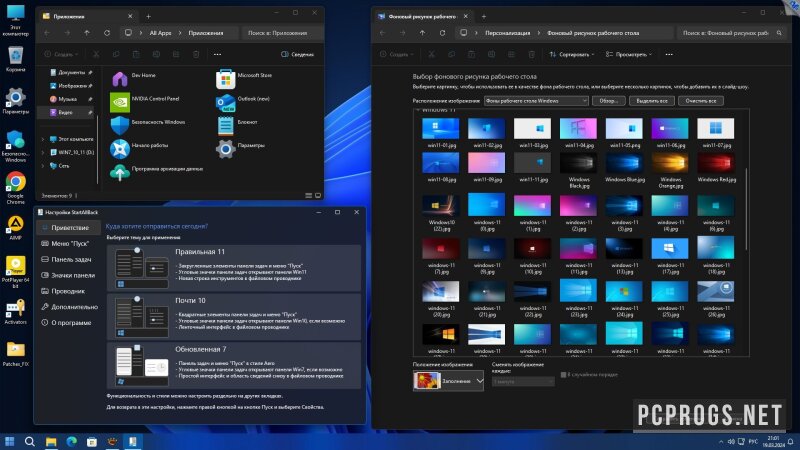Image resolution: width=800 pixels, height=450 pixels.
Task: Open Сортировать dropdown in toolbar
Action: point(571,54)
